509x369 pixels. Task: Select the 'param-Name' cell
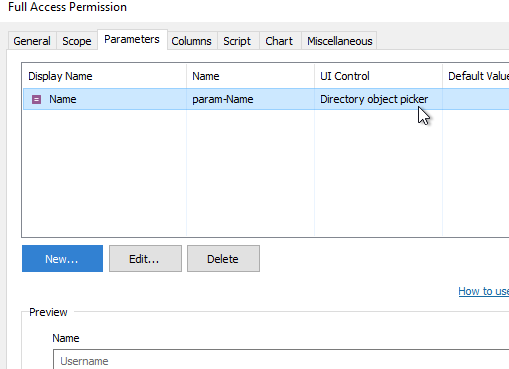[250, 99]
